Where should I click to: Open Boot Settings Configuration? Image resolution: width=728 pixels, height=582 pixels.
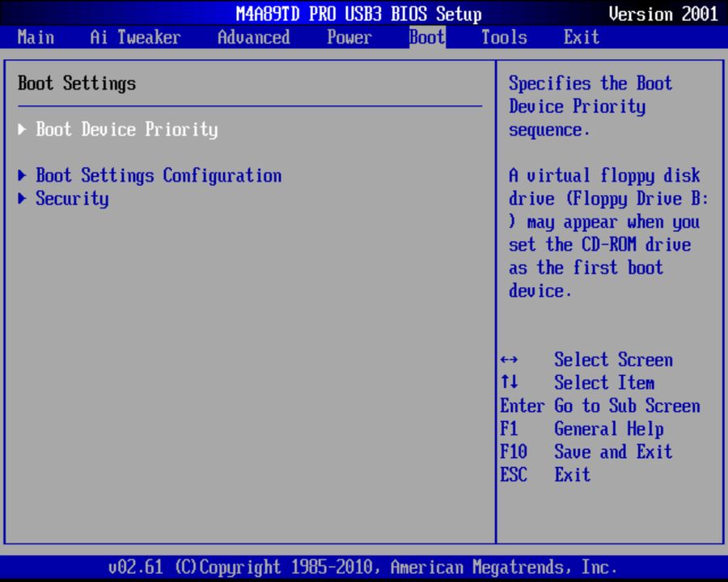pyautogui.click(x=159, y=175)
